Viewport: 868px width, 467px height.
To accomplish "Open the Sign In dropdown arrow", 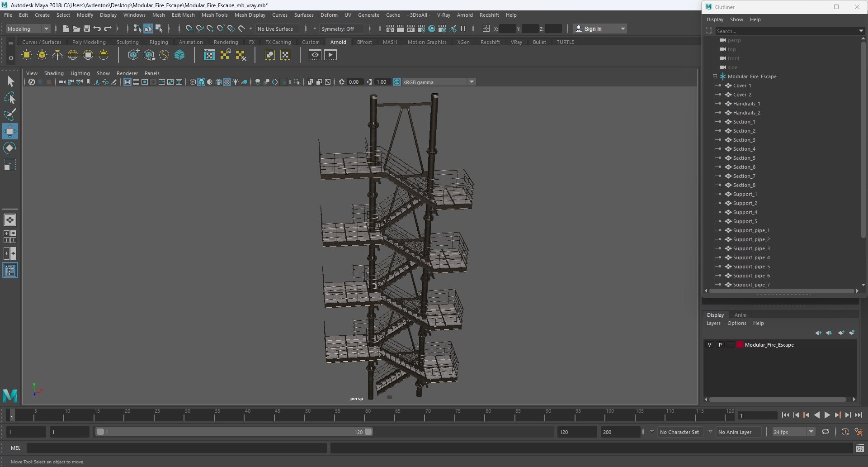I will click(623, 29).
